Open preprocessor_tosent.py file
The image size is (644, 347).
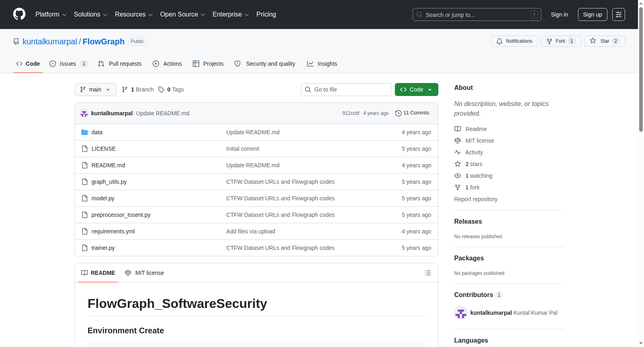coord(121,215)
